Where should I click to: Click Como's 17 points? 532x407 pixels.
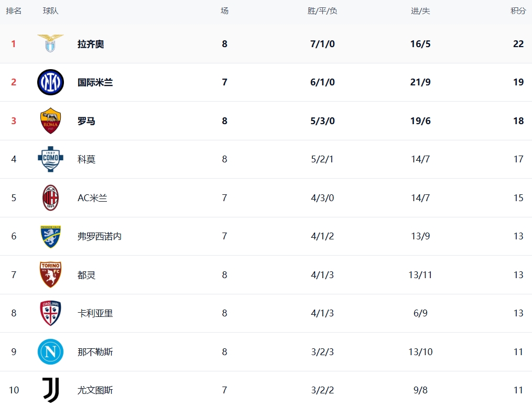(x=518, y=159)
